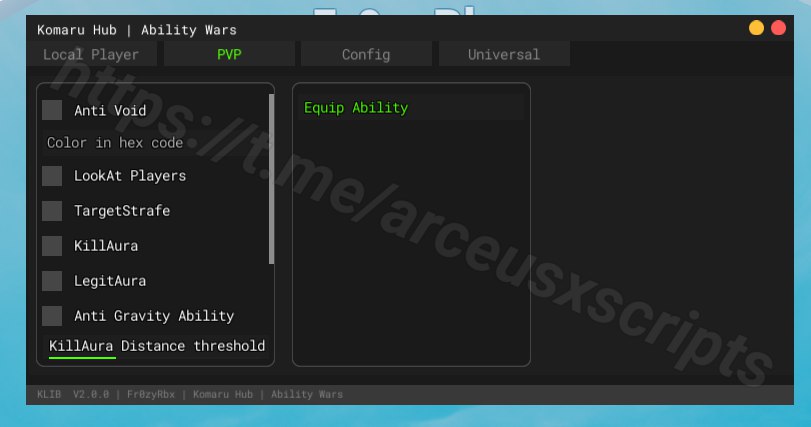Viewport: 811px width, 427px height.
Task: Click the empty area below Equip Ability
Action: pos(411,240)
